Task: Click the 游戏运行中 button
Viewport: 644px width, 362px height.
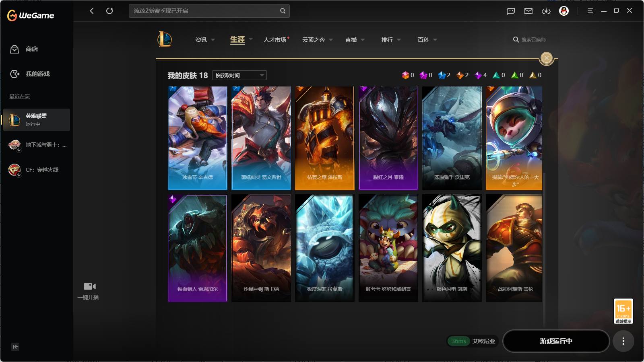Action: [556, 341]
